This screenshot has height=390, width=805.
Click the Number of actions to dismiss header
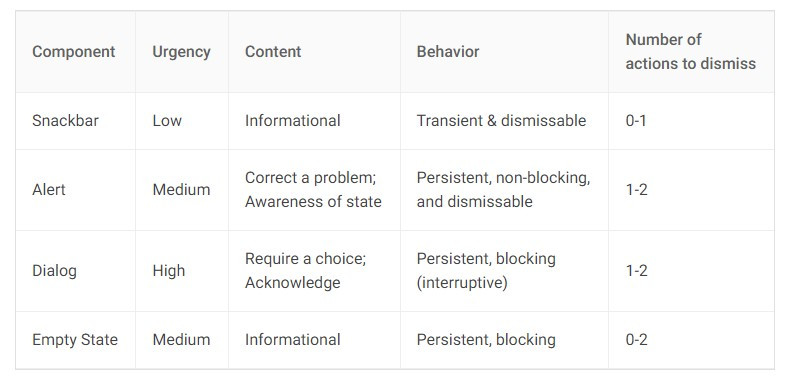pyautogui.click(x=691, y=51)
